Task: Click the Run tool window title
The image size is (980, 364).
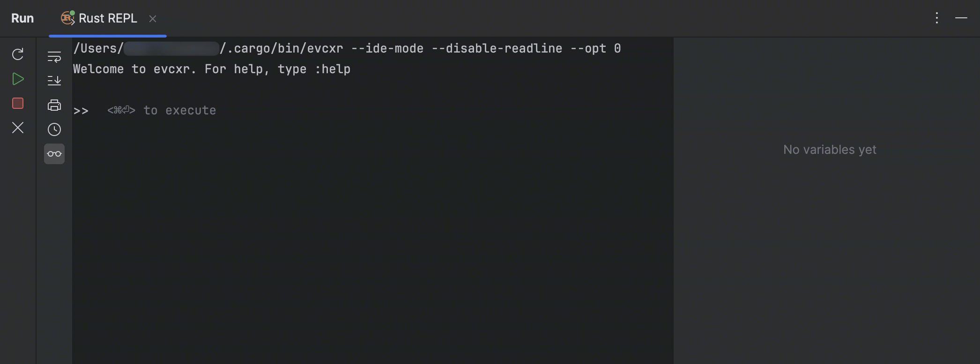Action: point(22,18)
